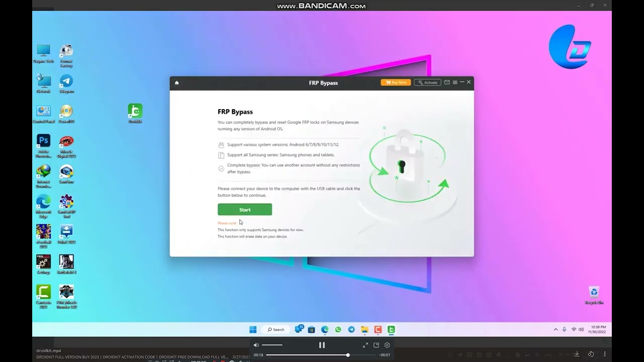The height and width of the screenshot is (362, 644).
Task: Expand video player to full screen
Action: click(x=365, y=345)
